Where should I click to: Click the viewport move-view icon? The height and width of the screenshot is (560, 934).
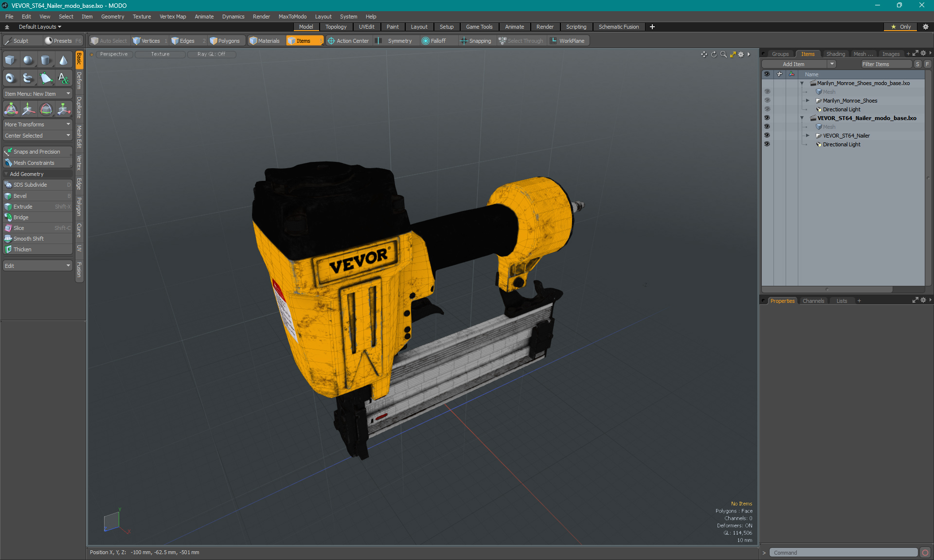704,54
